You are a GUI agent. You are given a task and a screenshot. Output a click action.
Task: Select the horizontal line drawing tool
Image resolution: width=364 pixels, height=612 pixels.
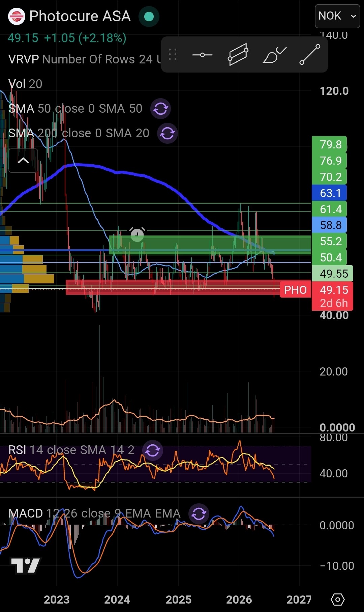point(202,55)
